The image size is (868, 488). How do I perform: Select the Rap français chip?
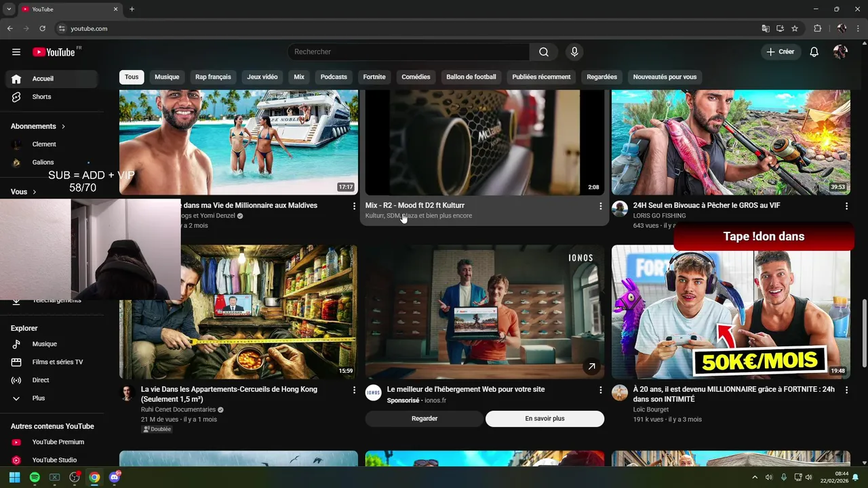tap(213, 77)
